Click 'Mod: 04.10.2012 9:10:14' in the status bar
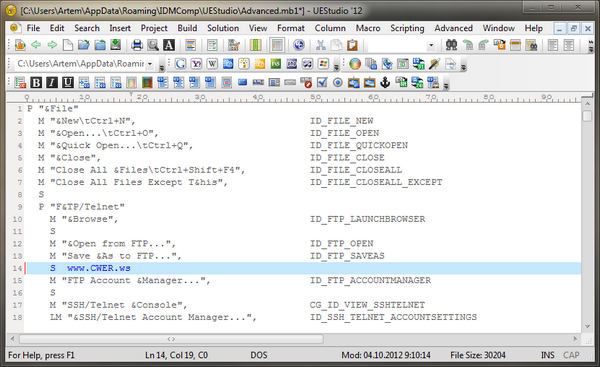Image resolution: width=600 pixels, height=367 pixels. click(386, 355)
